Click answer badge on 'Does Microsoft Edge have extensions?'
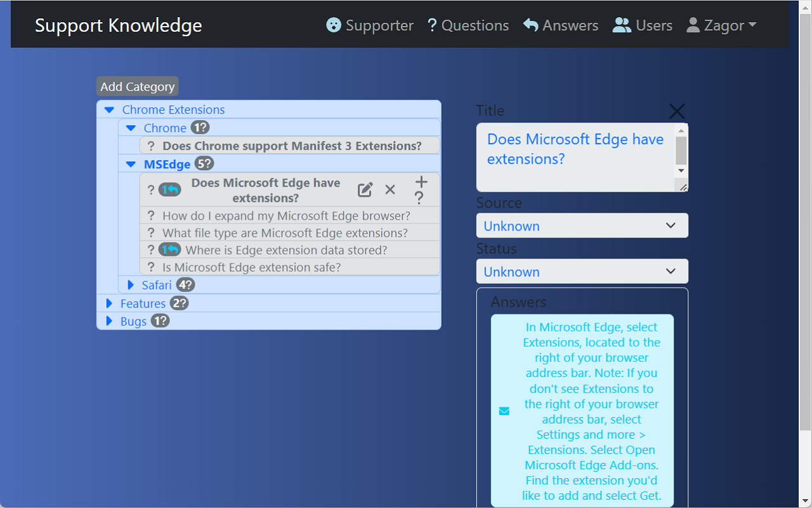Image resolution: width=812 pixels, height=508 pixels. (169, 190)
